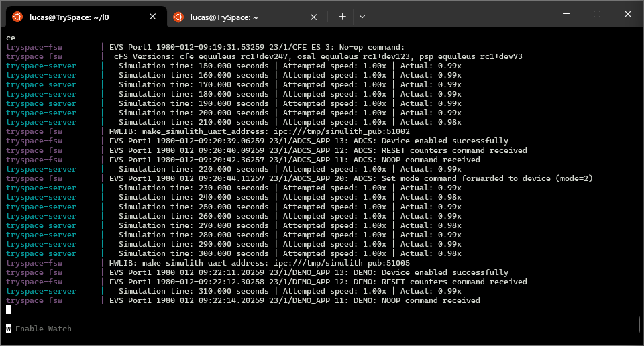The image size is (644, 346).
Task: Click the simulith_pub:51005 HWLIB line
Action: pos(260,263)
